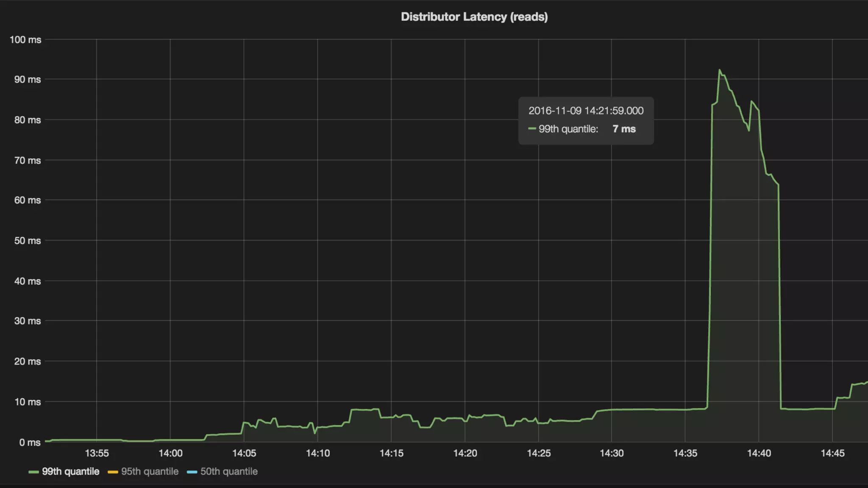Click the 50 ms y-axis label

[28, 241]
